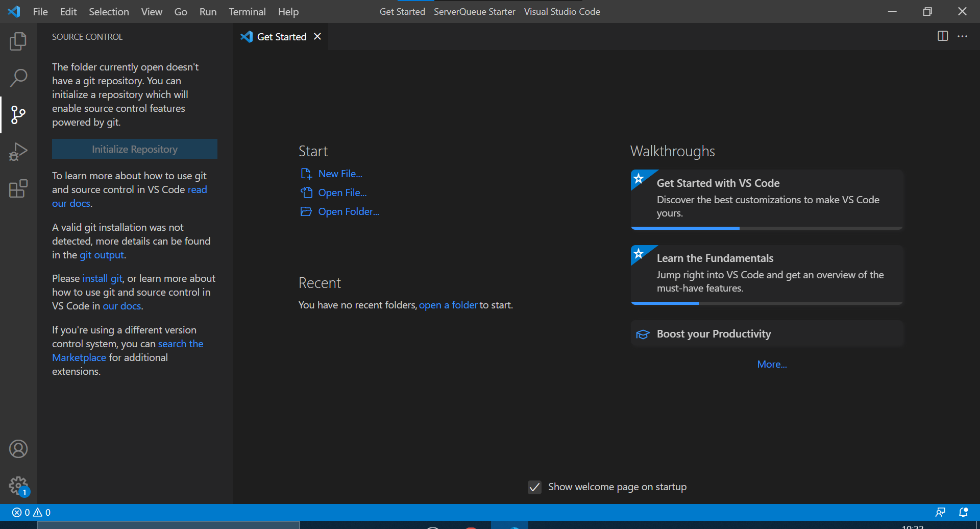Click the Initialize Repository button
The image size is (980, 529).
pos(135,149)
